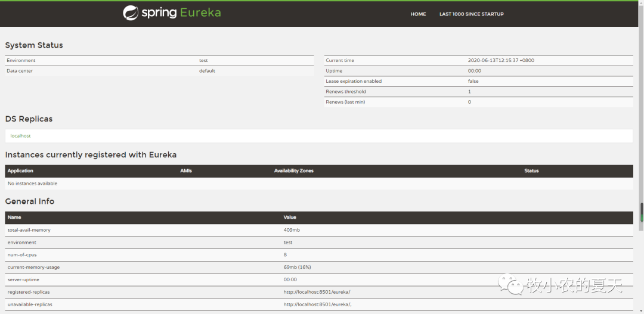Screen dimensions: 644x314
Task: Open LAST 1000 SINCE STARTUP page
Action: point(472,14)
